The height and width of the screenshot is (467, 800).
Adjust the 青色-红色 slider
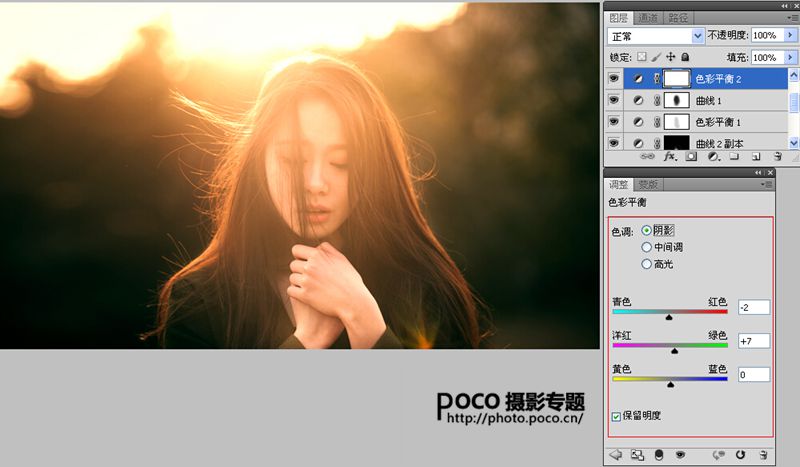click(669, 317)
